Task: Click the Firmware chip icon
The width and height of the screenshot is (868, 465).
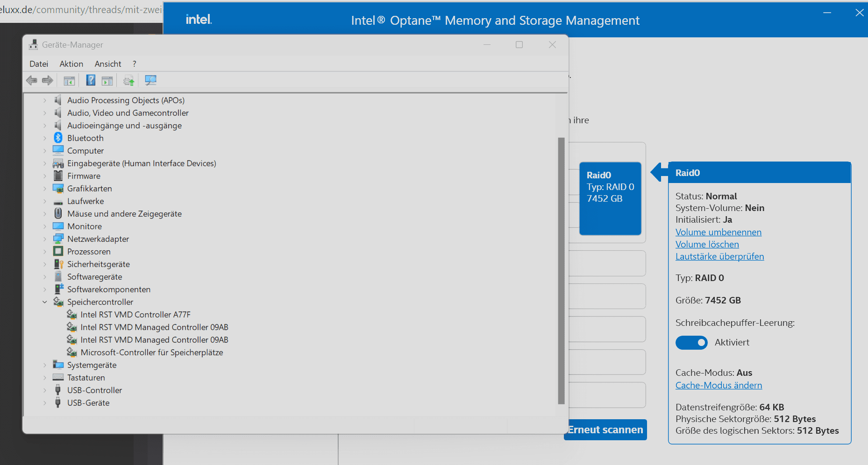Action: (58, 176)
